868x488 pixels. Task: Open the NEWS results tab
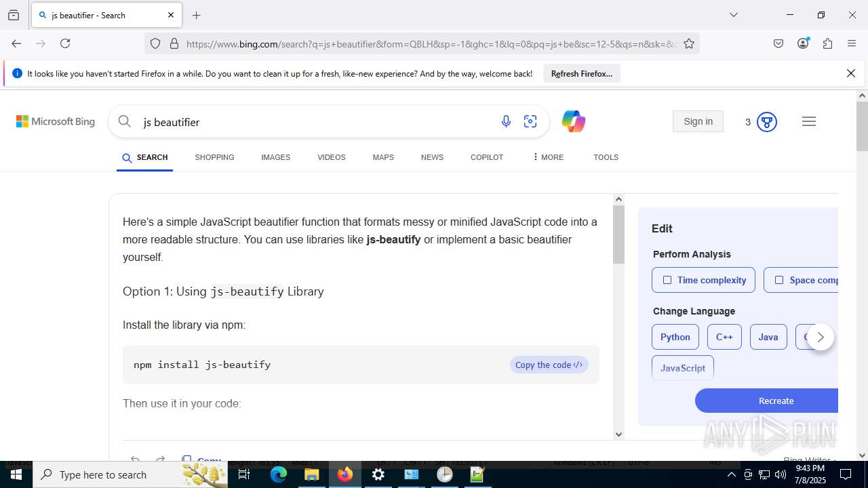pos(432,157)
